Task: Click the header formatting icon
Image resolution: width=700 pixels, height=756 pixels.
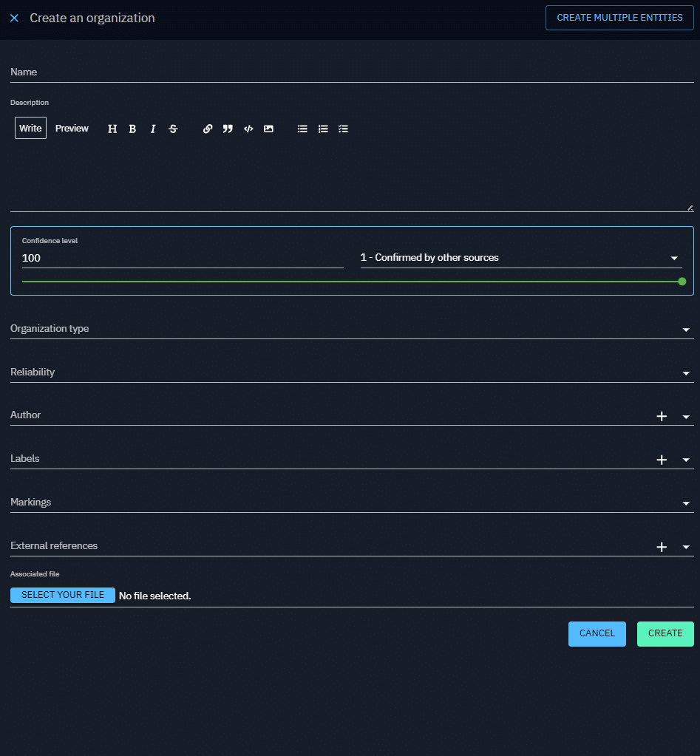Action: (x=112, y=129)
